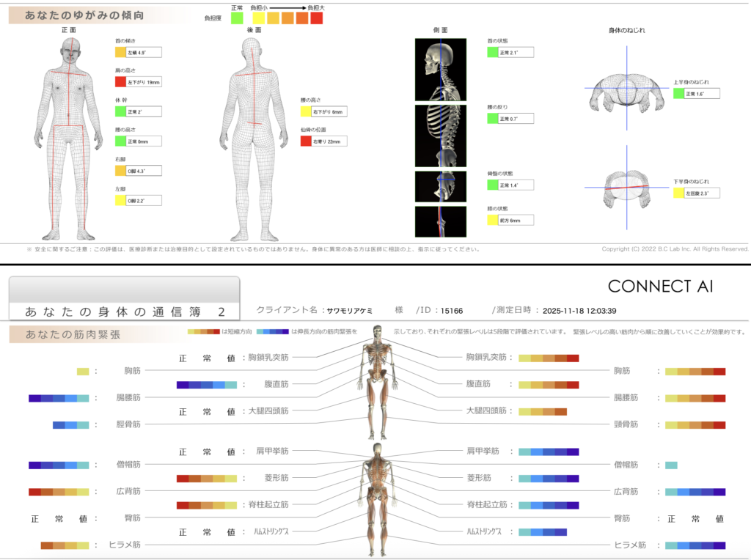The width and height of the screenshot is (751, 560).
Task: Click the side-view ribcage skeleton image
Action: click(x=440, y=136)
